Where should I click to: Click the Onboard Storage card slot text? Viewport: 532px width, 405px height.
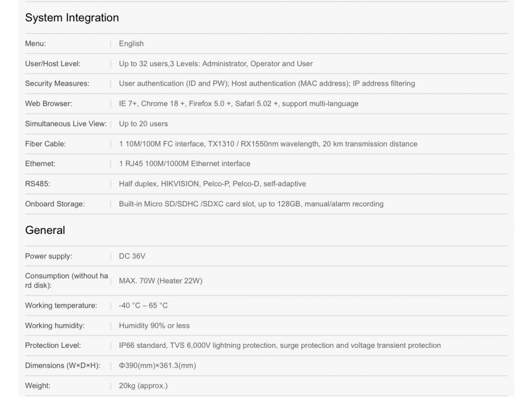point(251,204)
